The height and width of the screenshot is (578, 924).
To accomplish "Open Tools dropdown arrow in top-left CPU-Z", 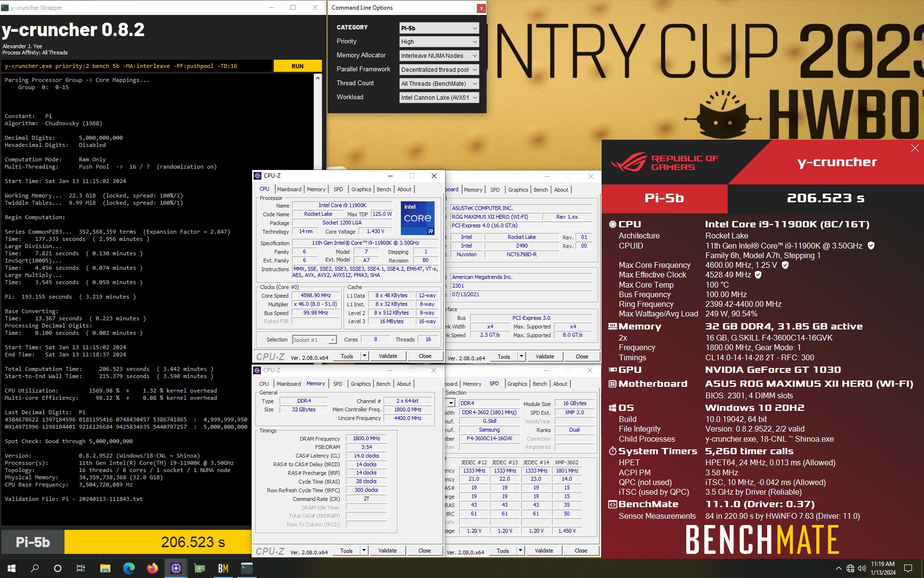I will (x=364, y=356).
